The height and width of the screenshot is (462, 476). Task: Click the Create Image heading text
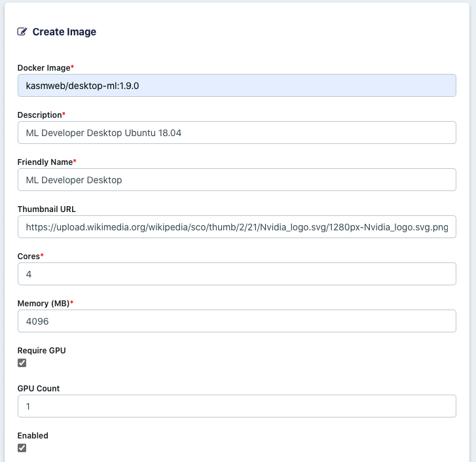pos(64,31)
